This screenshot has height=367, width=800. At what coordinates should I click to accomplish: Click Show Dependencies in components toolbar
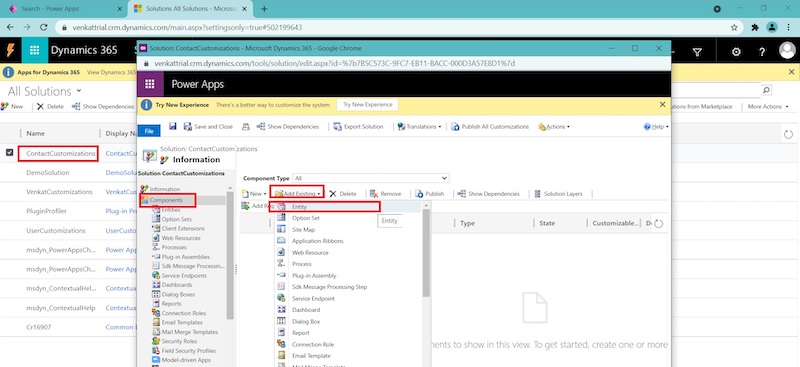pos(488,194)
